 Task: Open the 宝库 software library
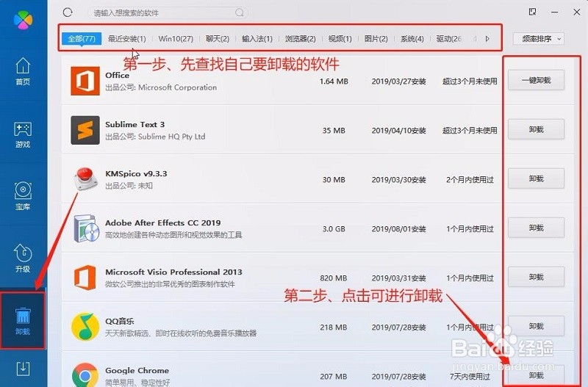pos(23,196)
